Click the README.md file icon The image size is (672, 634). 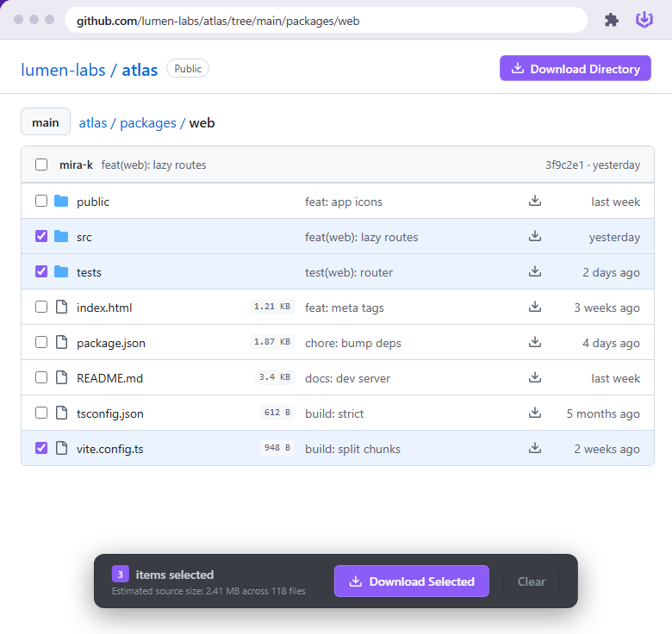[62, 377]
